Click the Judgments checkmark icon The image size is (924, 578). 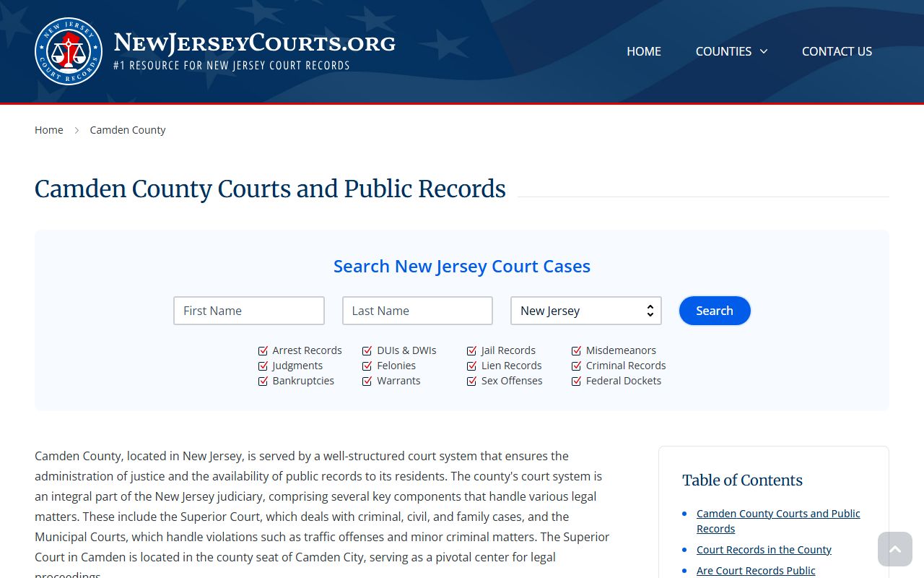263,366
